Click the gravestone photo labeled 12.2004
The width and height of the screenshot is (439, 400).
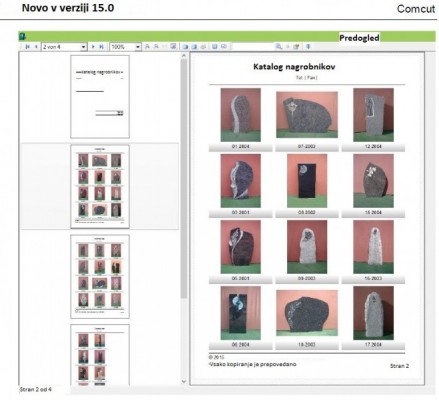point(373,115)
